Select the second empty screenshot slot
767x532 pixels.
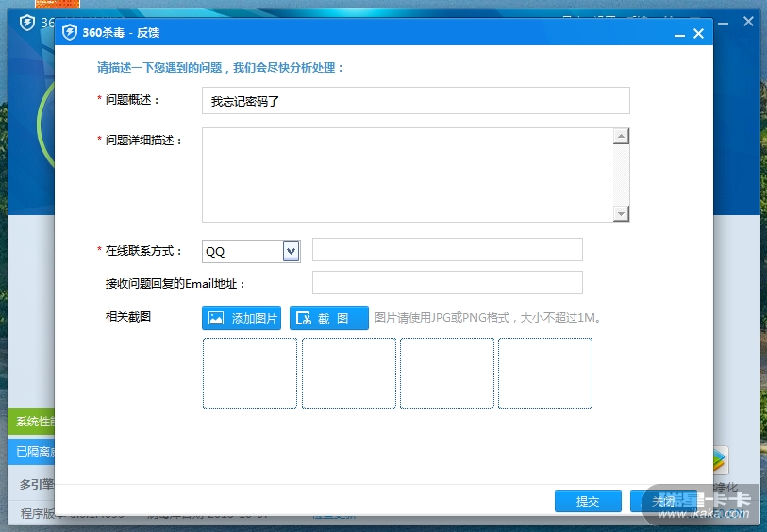tap(349, 374)
